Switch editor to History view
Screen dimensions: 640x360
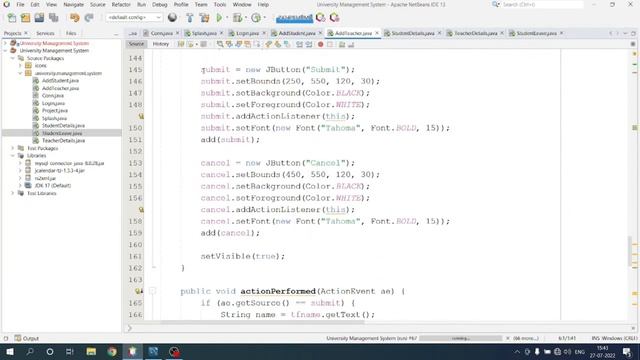tap(160, 44)
